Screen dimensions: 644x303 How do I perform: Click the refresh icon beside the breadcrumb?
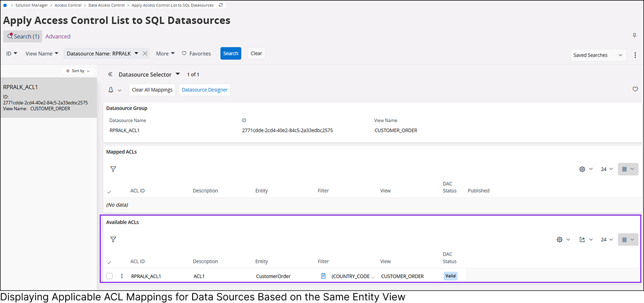click(220, 5)
